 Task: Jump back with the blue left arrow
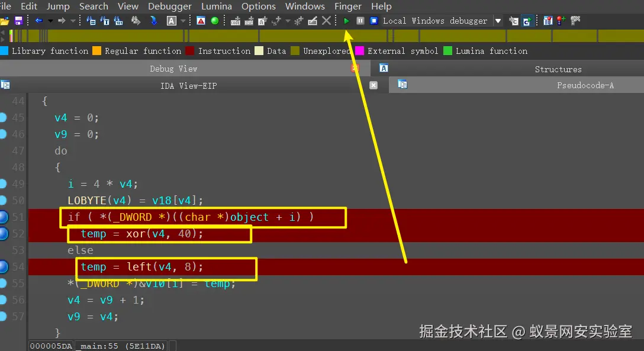(x=39, y=21)
